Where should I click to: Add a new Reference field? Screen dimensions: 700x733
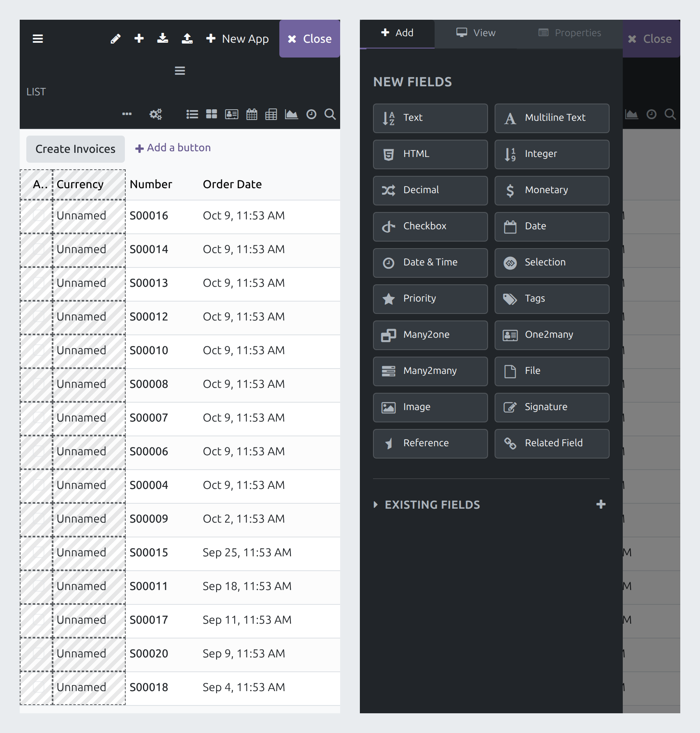point(431,444)
